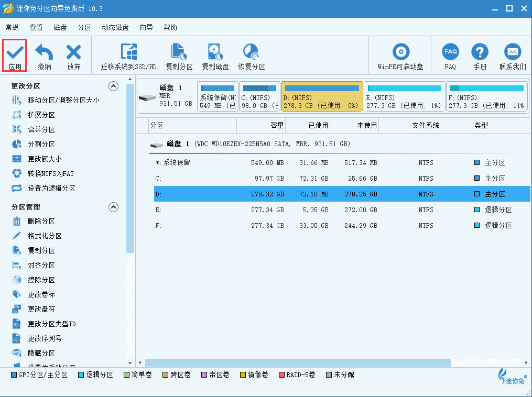Select 更改分区类型ID in the sidebar

(52, 324)
